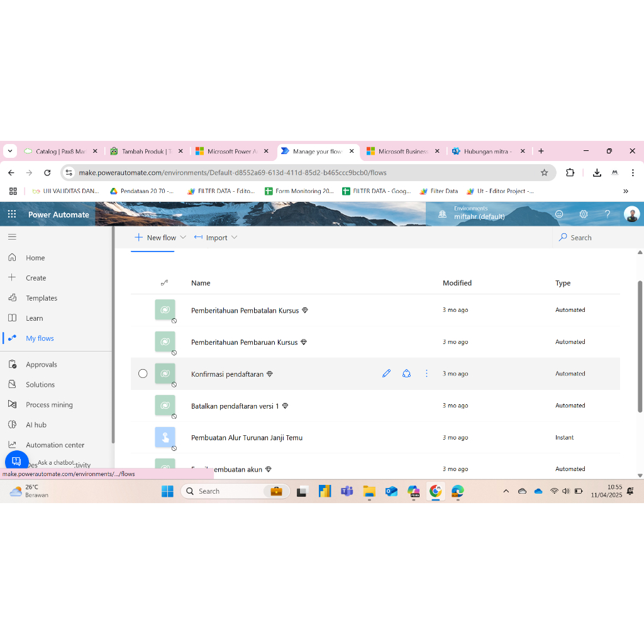Open the Pemberitahuan Pembaruan Kursus flow
This screenshot has width=644, height=644.
click(x=245, y=342)
